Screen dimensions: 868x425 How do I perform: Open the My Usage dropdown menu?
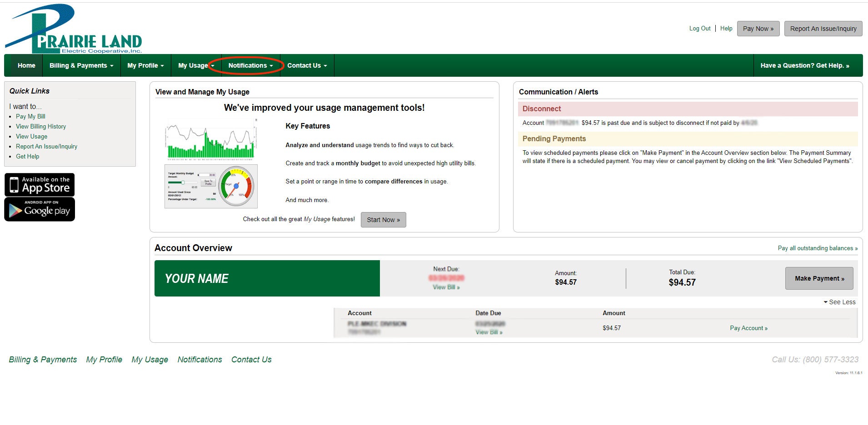click(x=196, y=65)
